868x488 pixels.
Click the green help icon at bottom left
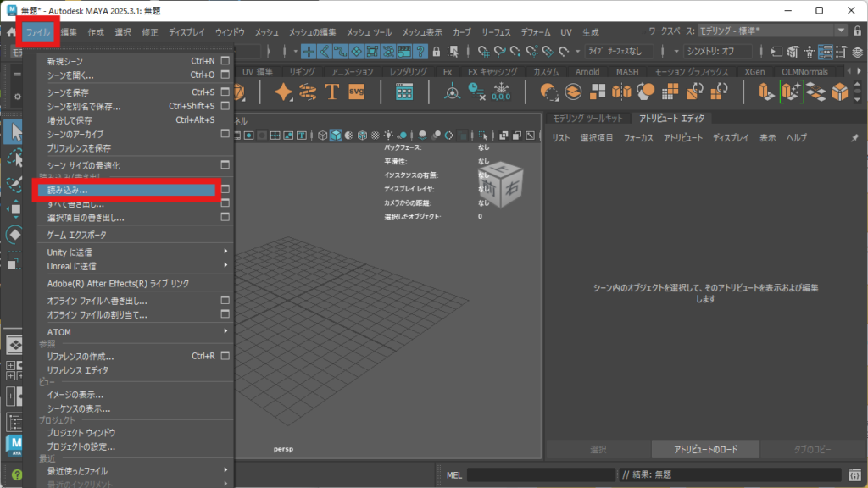click(x=16, y=474)
